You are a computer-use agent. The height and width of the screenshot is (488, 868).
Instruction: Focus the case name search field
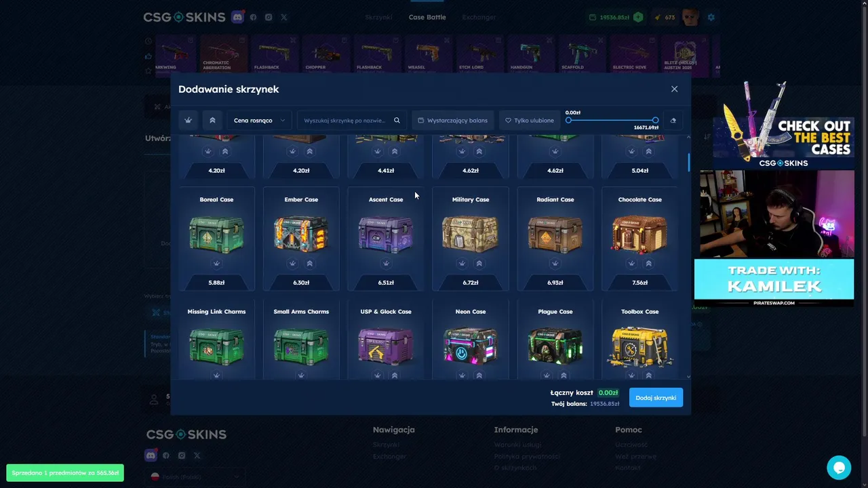coord(344,121)
